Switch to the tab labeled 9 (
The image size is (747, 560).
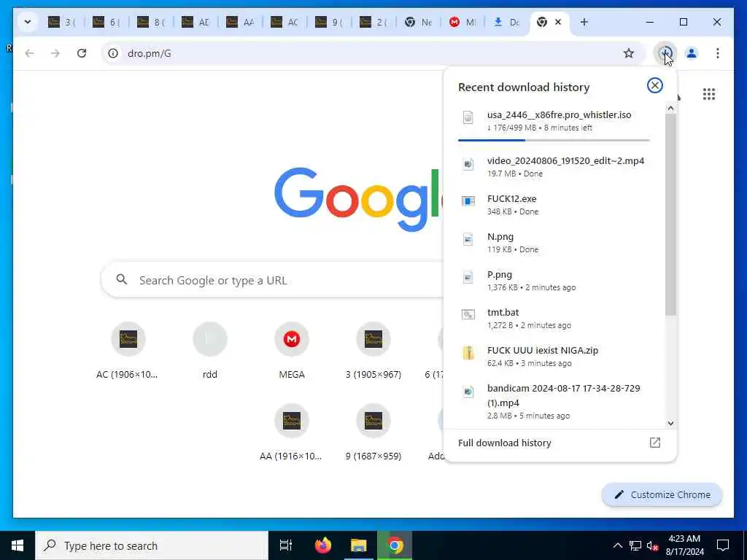pos(329,22)
